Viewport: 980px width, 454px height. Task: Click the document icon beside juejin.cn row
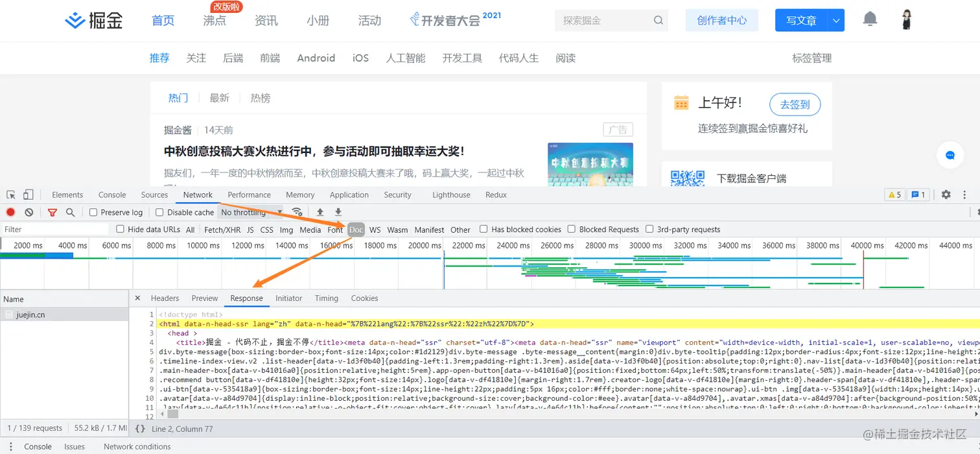[9, 315]
